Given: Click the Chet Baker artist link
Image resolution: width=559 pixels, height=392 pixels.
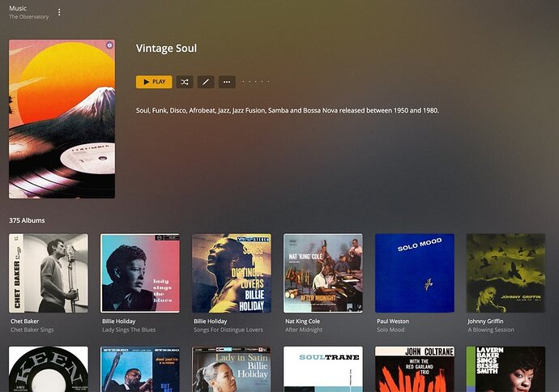Looking at the screenshot, I should [x=24, y=321].
